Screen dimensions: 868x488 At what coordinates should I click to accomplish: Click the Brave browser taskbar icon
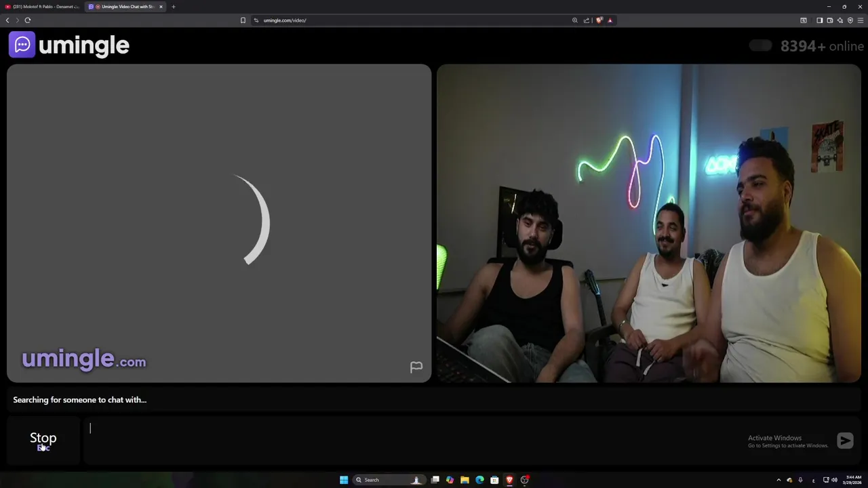[509, 480]
